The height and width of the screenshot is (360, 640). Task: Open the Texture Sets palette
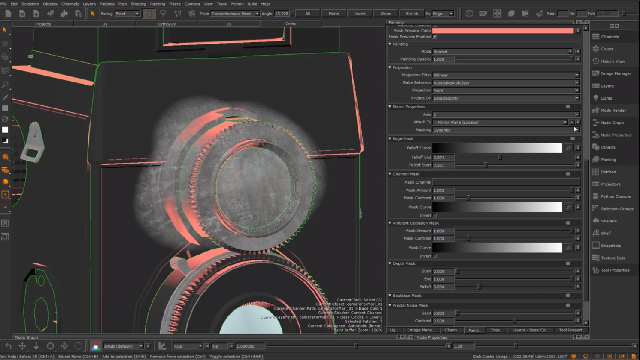click(x=609, y=258)
